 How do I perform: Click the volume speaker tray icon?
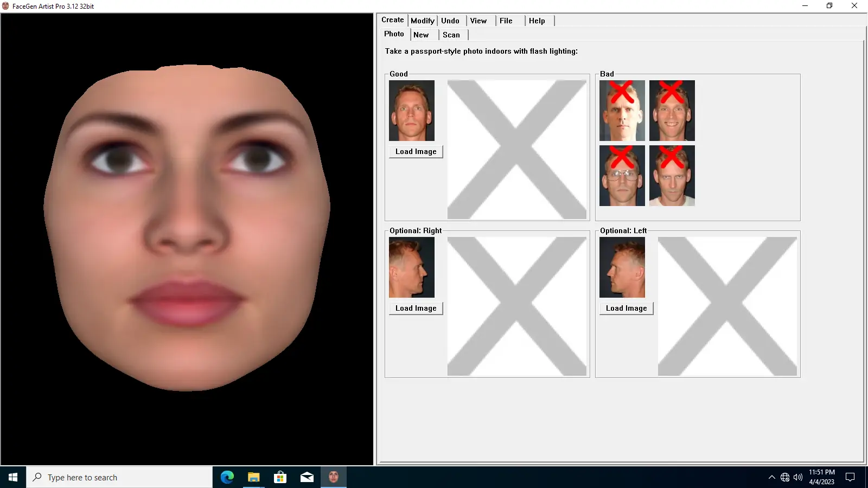click(x=798, y=477)
